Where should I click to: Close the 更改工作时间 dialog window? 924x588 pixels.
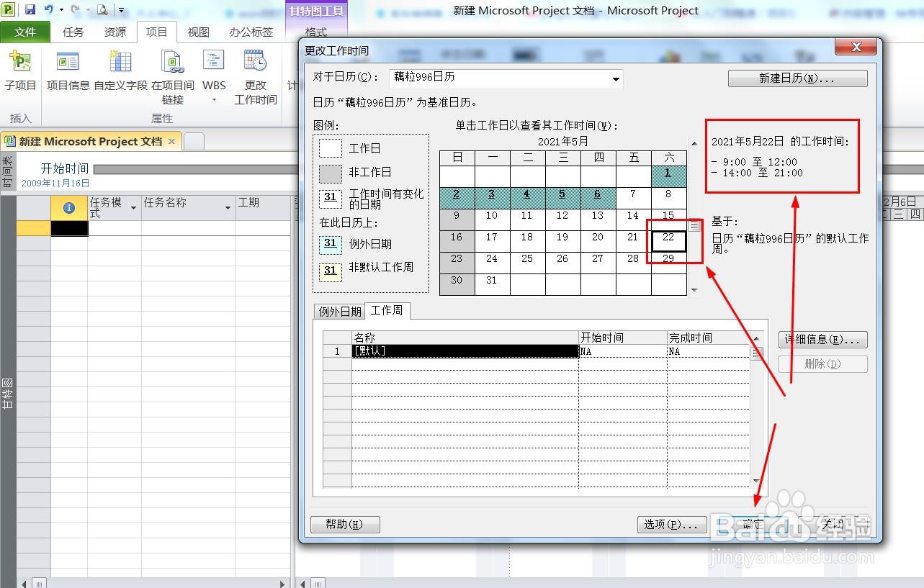click(856, 47)
